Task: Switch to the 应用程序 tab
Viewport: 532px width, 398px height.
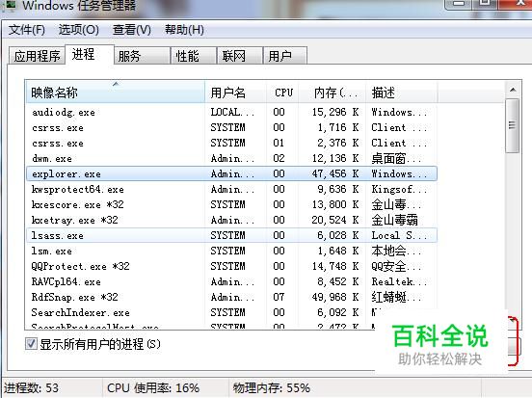Action: coord(37,56)
